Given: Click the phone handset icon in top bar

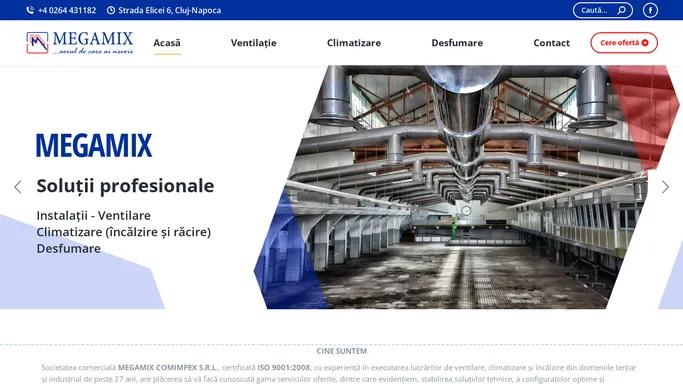Looking at the screenshot, I should pos(30,10).
